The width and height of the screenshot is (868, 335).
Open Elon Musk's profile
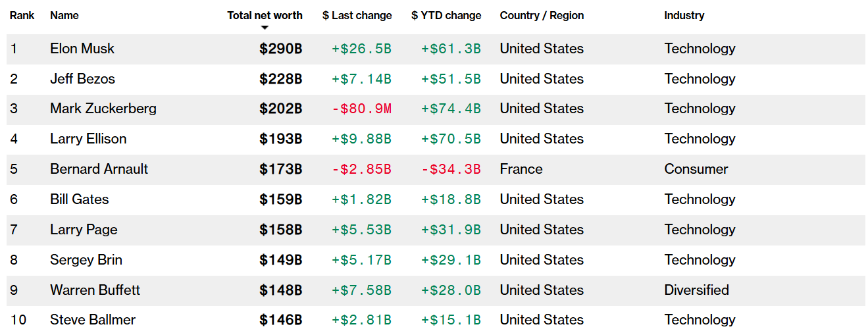[82, 49]
